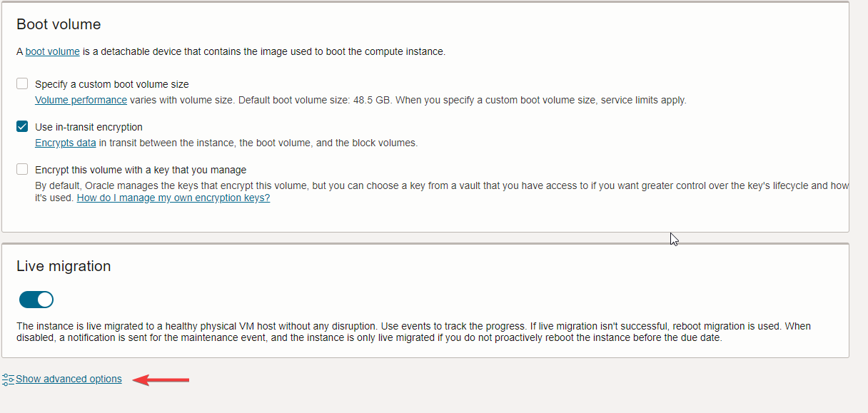
Task: Click the 'Encrypt this volume with a key' label
Action: [x=141, y=170]
